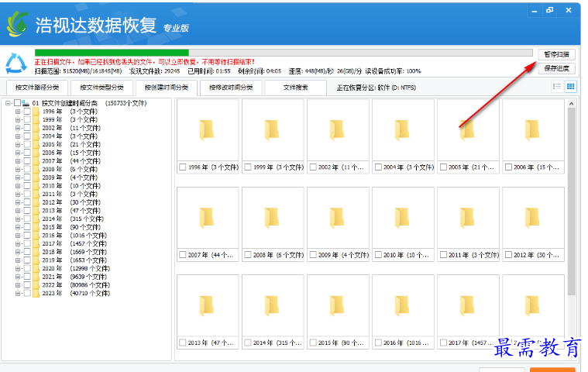Check the 2005 年 tree checkbox

[27, 144]
